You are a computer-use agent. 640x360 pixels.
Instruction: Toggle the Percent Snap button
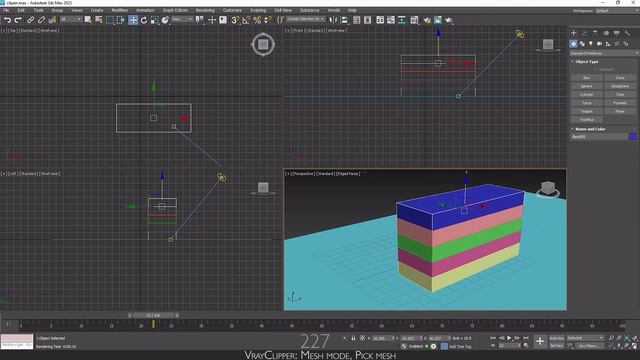pos(257,20)
